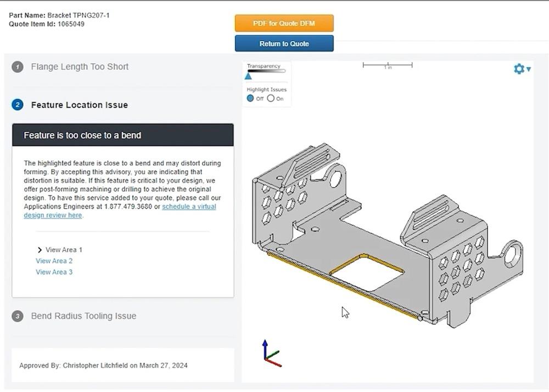The image size is (549, 392).
Task: Click the Return to Quote button
Action: point(284,43)
